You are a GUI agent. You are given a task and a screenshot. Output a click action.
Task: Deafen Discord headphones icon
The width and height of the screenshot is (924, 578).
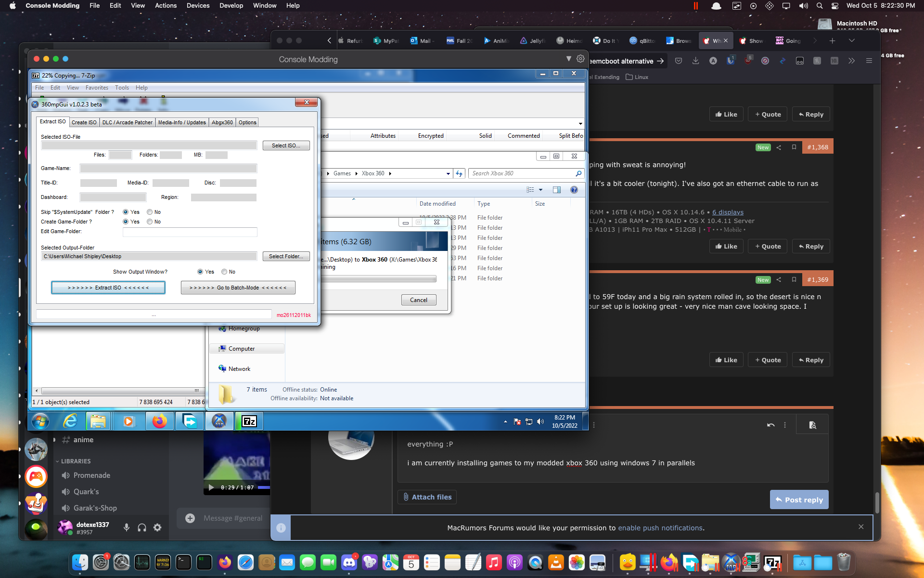(142, 527)
